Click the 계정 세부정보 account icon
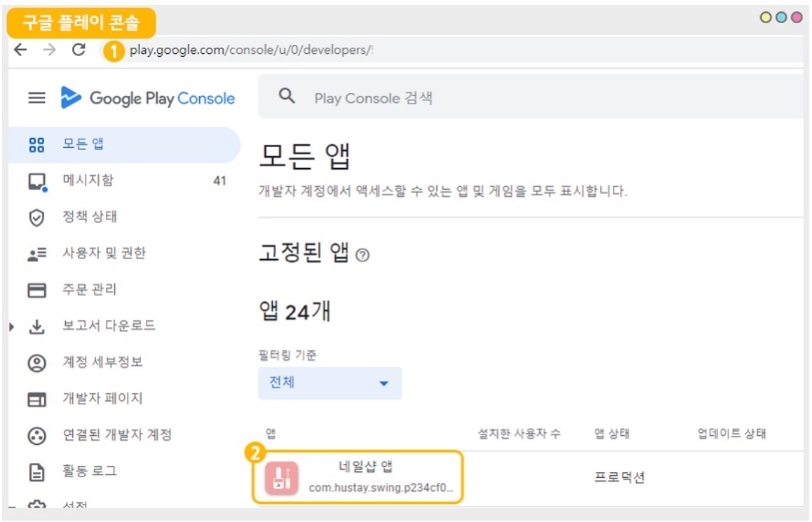This screenshot has height=522, width=812. pyautogui.click(x=36, y=363)
